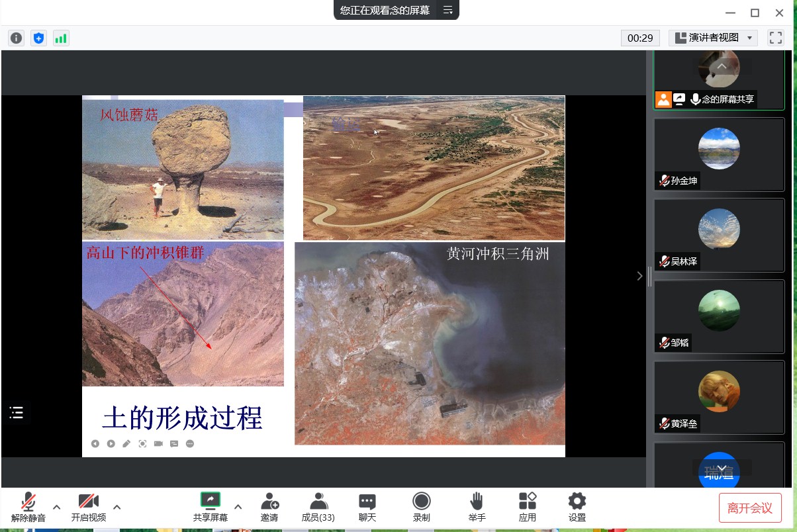
Task: Open the 邀请 invite option
Action: [269, 507]
